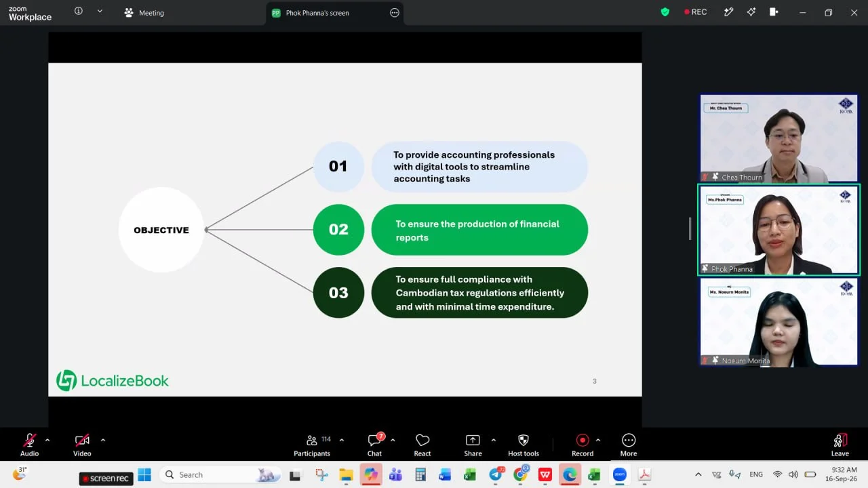868x488 pixels.
Task: Open React emoji reactions
Action: pyautogui.click(x=422, y=445)
